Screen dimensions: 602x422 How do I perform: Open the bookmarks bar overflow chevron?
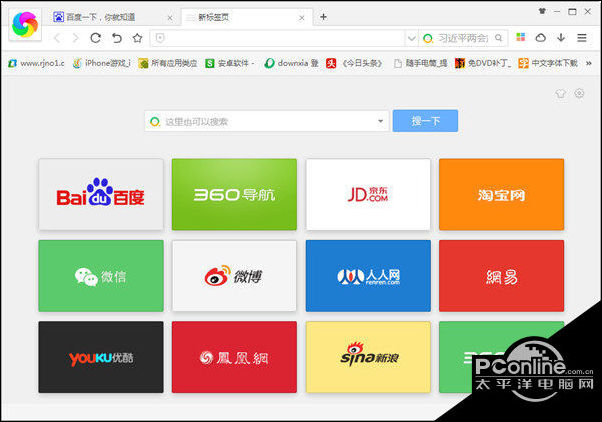coord(588,62)
